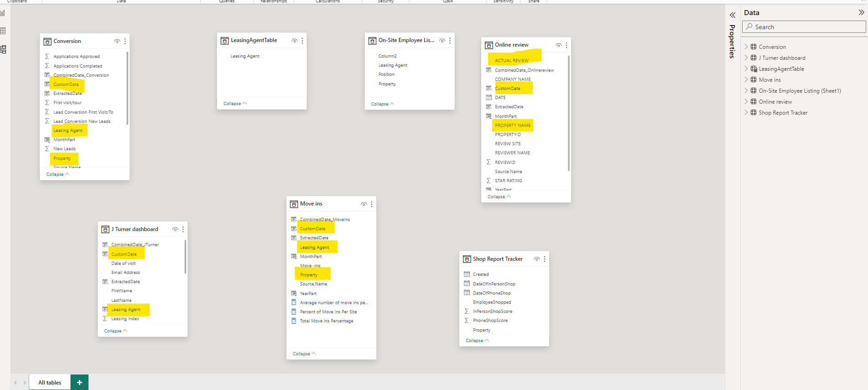Expand Shop Report Tracker in the Data pane
The height and width of the screenshot is (390, 868).
tap(746, 112)
